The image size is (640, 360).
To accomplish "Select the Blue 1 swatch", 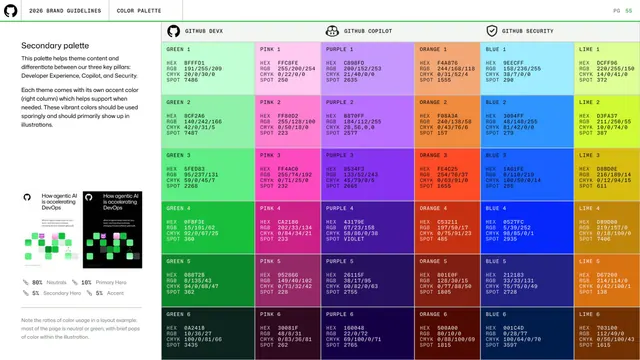I will [x=527, y=68].
